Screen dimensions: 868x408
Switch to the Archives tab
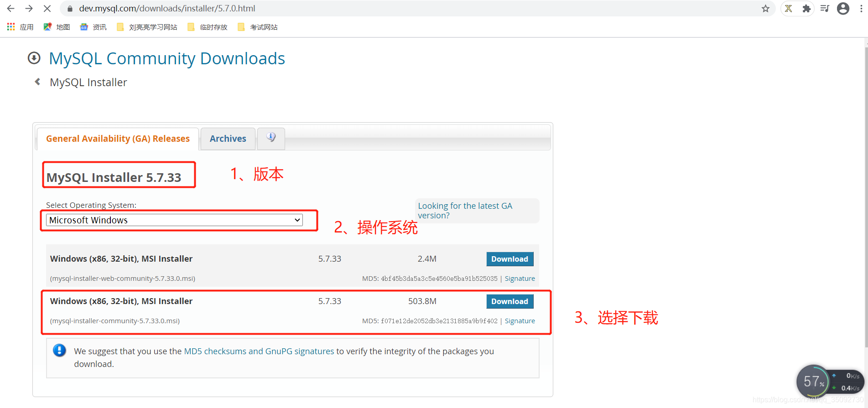coord(228,139)
